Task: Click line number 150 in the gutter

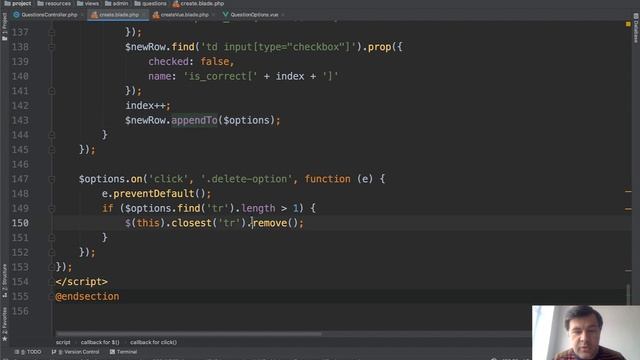Action: [x=20, y=223]
